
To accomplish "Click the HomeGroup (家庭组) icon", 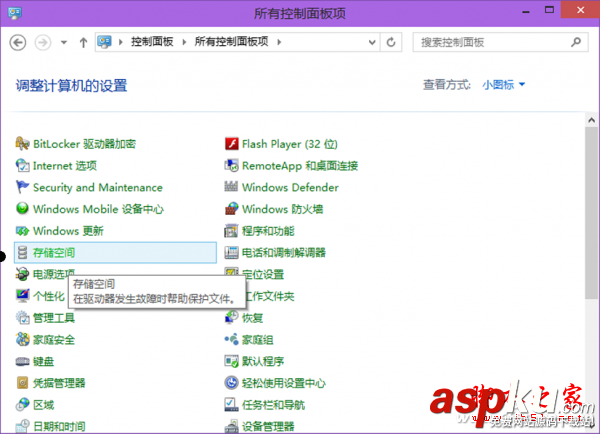I will click(232, 339).
